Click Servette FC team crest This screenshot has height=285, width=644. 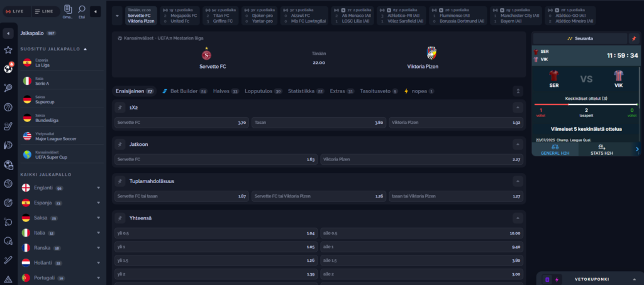206,55
